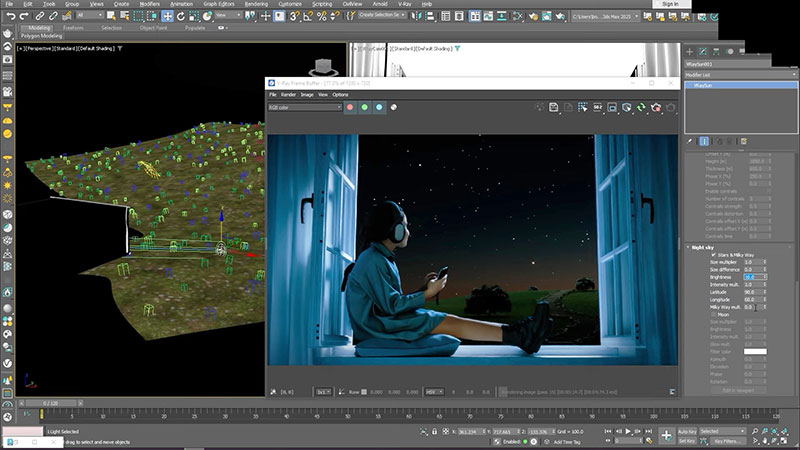Click the 3D Snaps toggle icon

(294, 16)
